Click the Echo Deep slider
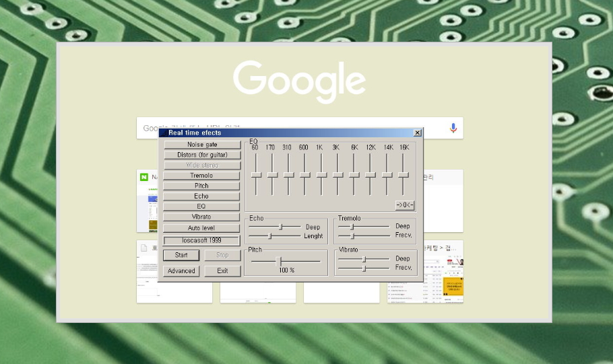 [x=275, y=227]
